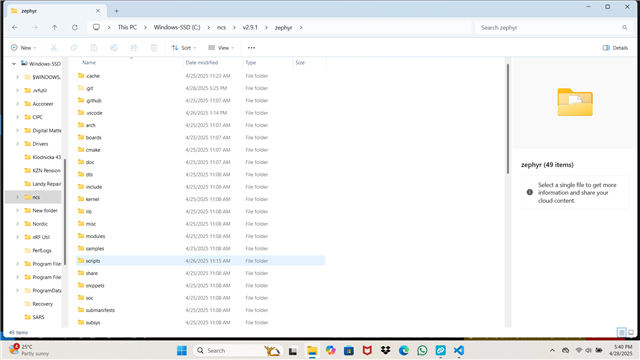Open Dropbox from taskbar
Screen dimensions: 640x360
point(385,350)
